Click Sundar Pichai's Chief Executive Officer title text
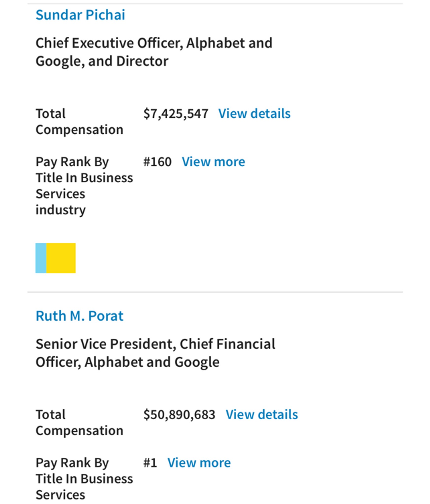Viewport: 430px width, 504px height. tap(154, 52)
